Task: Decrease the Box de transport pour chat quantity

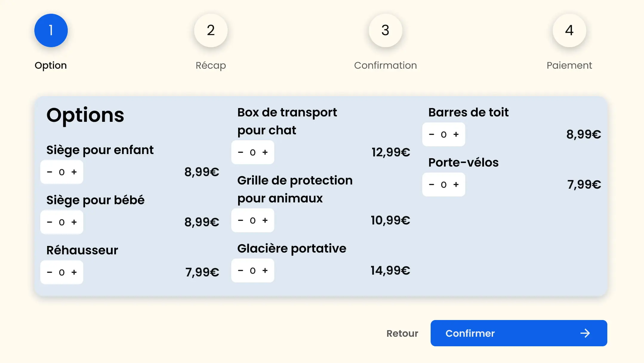Action: [241, 152]
